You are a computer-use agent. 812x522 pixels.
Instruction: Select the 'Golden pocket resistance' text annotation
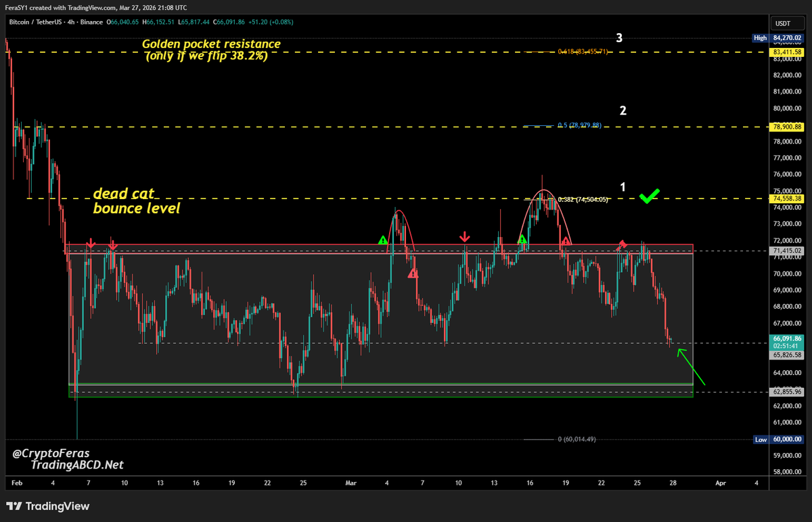(210, 44)
